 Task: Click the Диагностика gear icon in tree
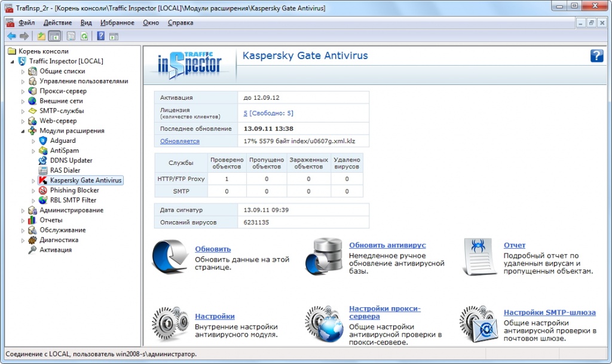(x=32, y=240)
